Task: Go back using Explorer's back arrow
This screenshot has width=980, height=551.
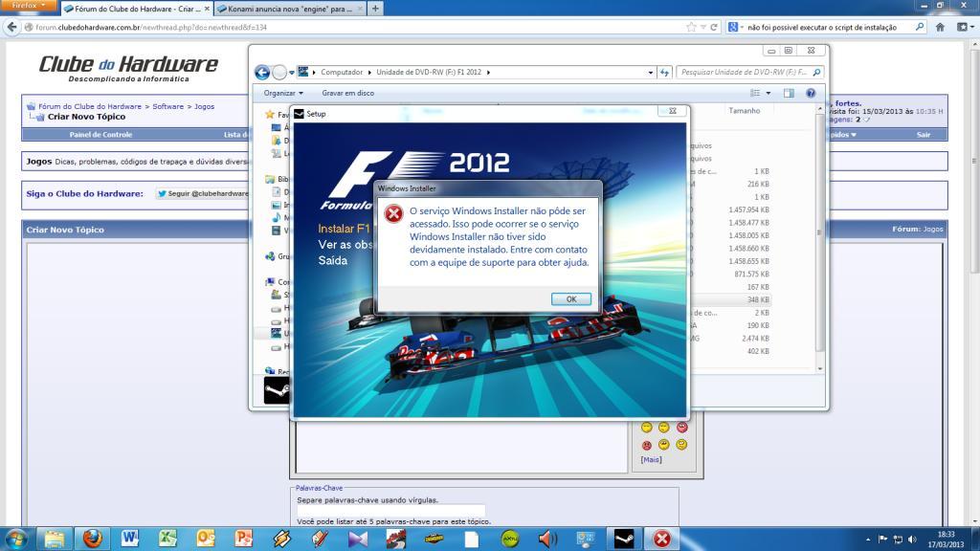Action: pyautogui.click(x=262, y=73)
